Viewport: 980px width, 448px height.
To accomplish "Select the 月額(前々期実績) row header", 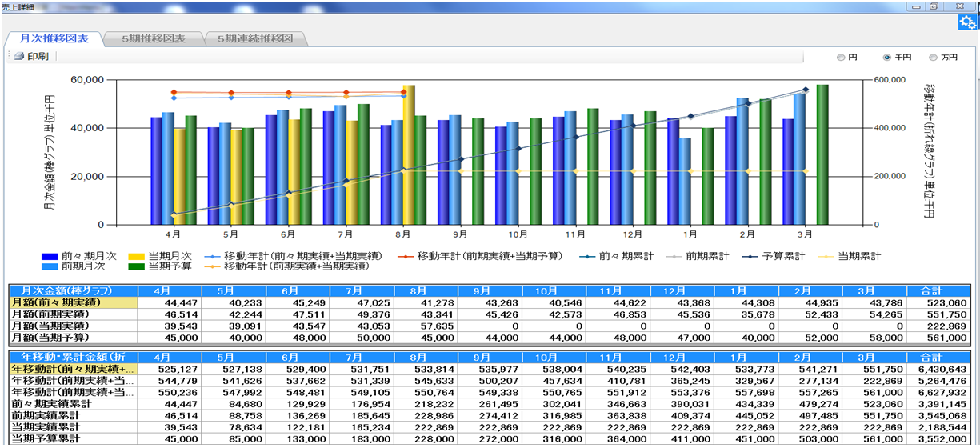I will click(x=73, y=302).
